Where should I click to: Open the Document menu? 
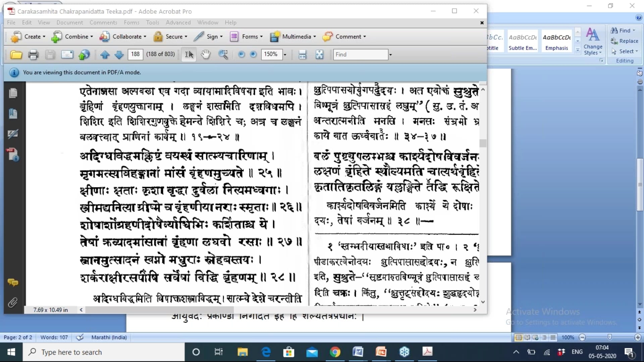[69, 22]
